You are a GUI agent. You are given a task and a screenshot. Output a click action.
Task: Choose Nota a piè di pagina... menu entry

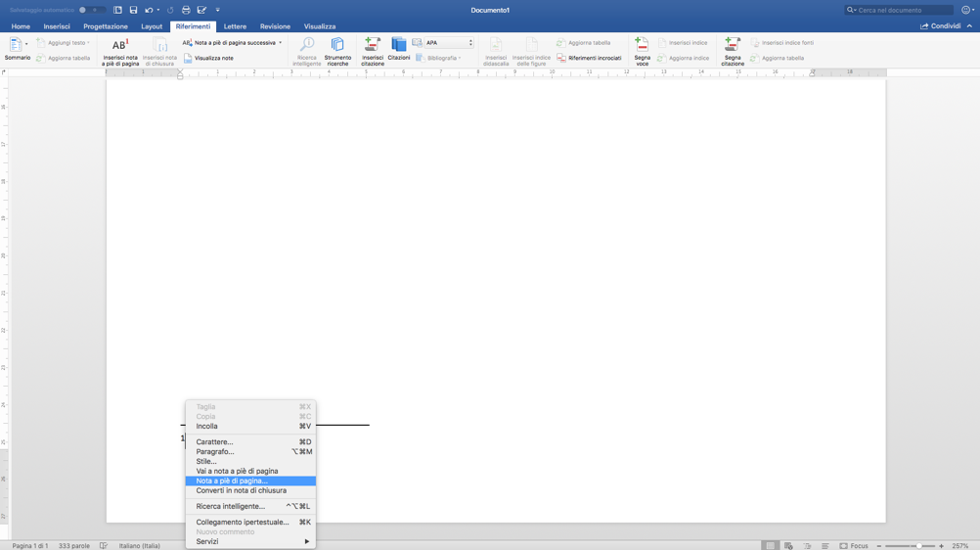[x=250, y=481]
